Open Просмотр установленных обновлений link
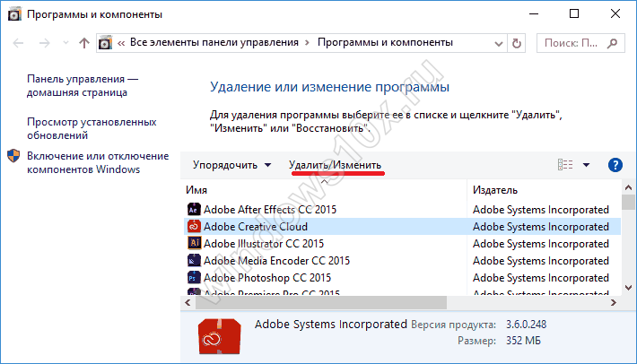The width and height of the screenshot is (637, 364). [x=92, y=128]
